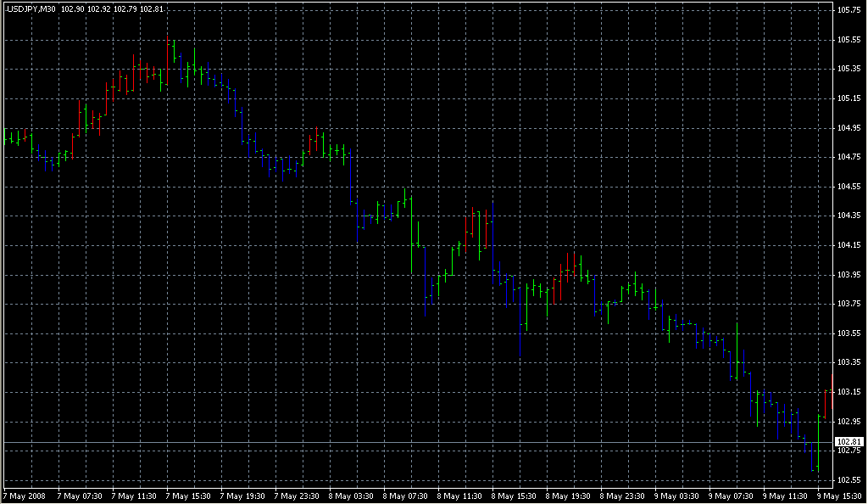868x504 pixels.
Task: Click the USDJPY,M30 symbol label
Action: (31, 9)
